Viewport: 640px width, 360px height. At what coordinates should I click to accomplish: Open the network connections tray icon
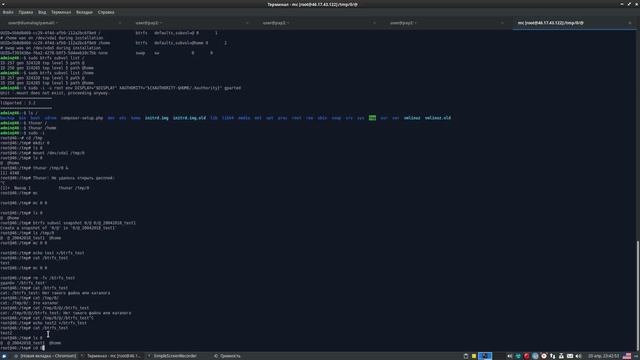tap(552, 356)
